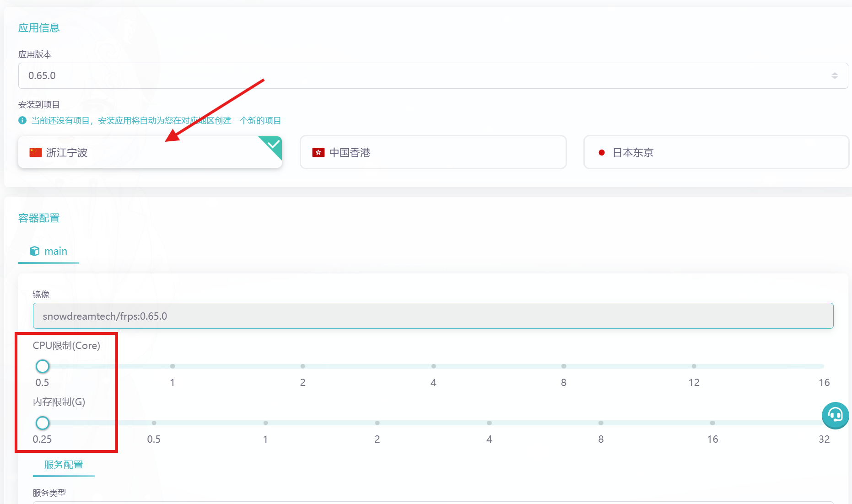Set CPU limit slider to 2 cores
Screen dimensions: 852x504
[302, 366]
